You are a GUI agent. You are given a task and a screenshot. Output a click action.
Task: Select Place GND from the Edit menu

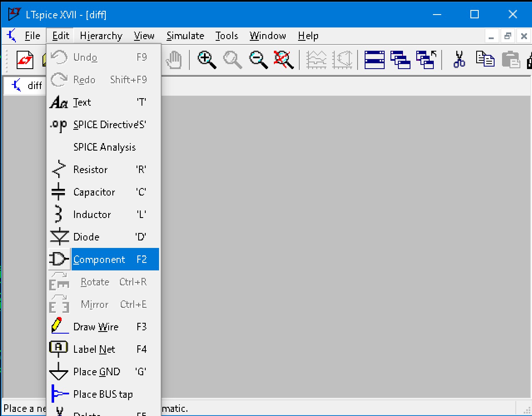(x=104, y=371)
